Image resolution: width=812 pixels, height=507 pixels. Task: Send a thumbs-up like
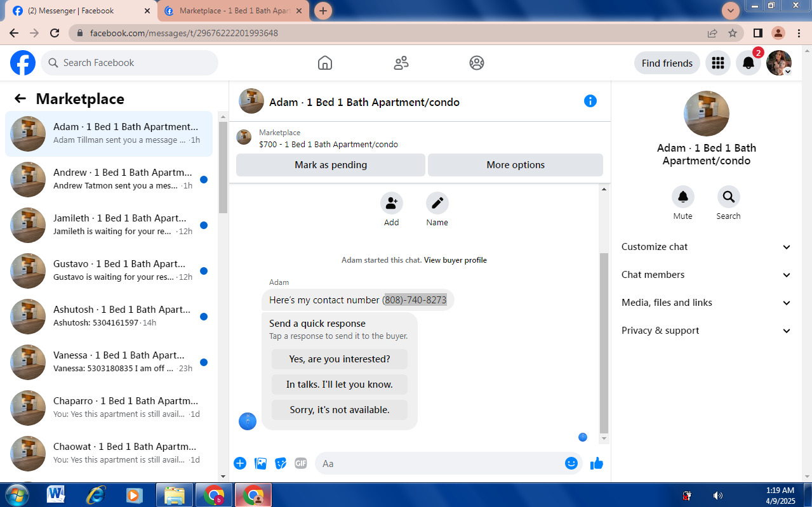pyautogui.click(x=596, y=463)
